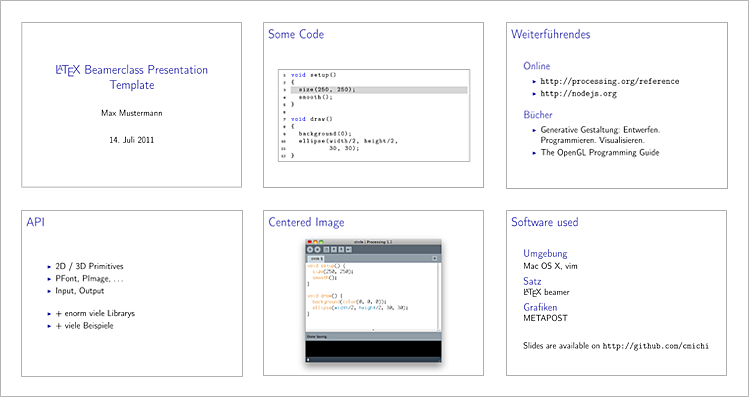Click the 'smooth();' line in code listing
Viewport: 749px width, 397px height.
coord(315,97)
